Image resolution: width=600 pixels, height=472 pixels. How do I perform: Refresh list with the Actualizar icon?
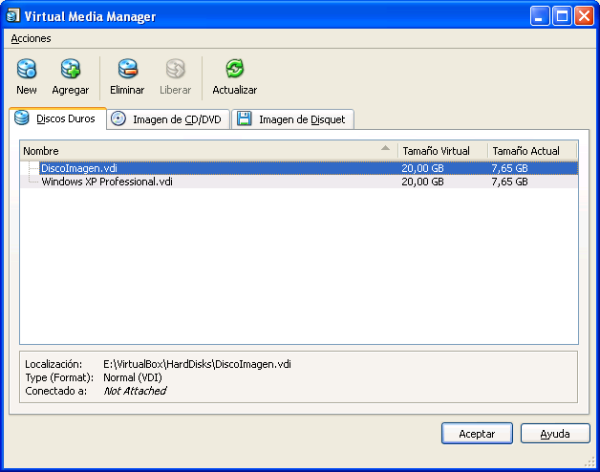coord(234,69)
